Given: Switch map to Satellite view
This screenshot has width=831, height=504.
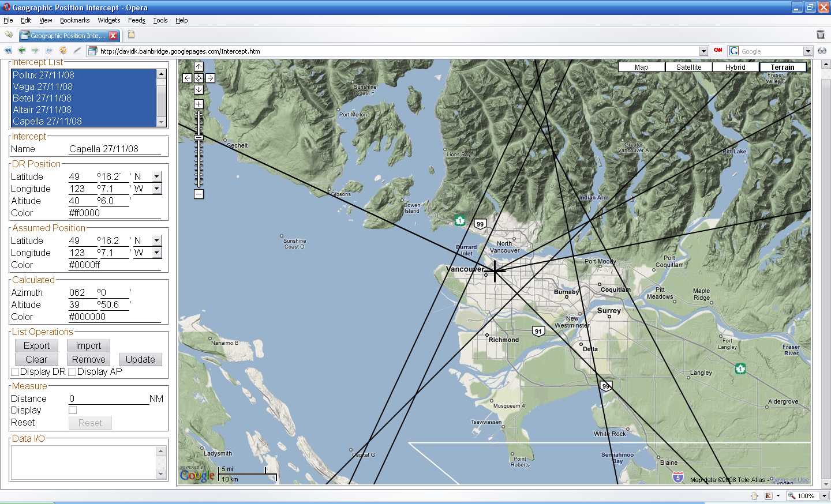Looking at the screenshot, I should pos(688,67).
